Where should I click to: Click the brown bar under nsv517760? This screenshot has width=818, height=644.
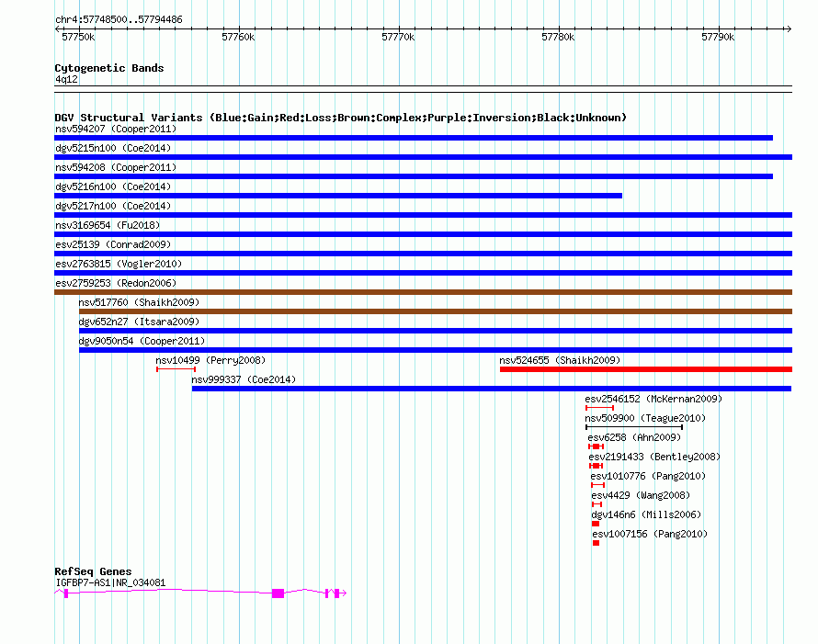coord(436,311)
